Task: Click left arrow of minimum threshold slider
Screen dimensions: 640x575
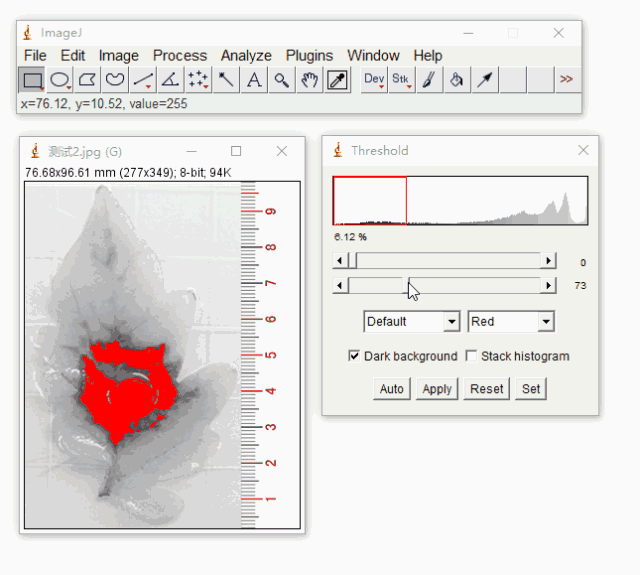Action: (x=340, y=261)
